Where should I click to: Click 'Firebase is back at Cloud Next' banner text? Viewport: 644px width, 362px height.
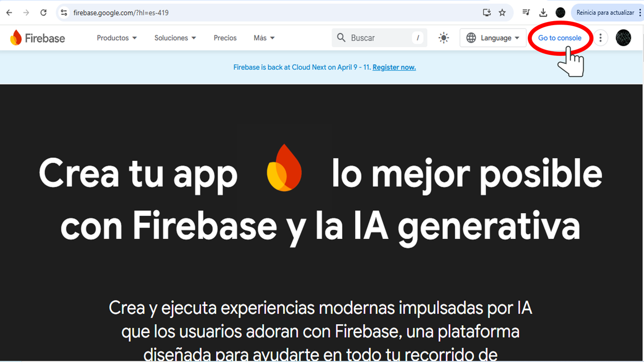click(302, 67)
